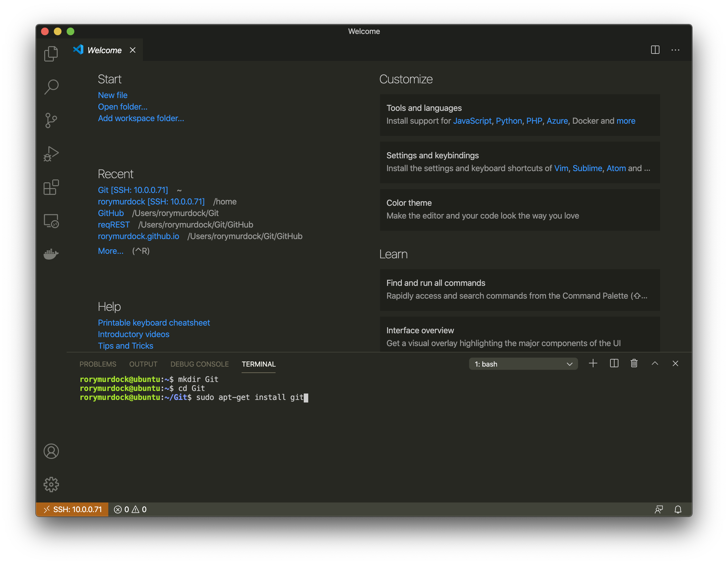Click Settings and keybindings heading
The image size is (728, 564).
[x=432, y=155]
